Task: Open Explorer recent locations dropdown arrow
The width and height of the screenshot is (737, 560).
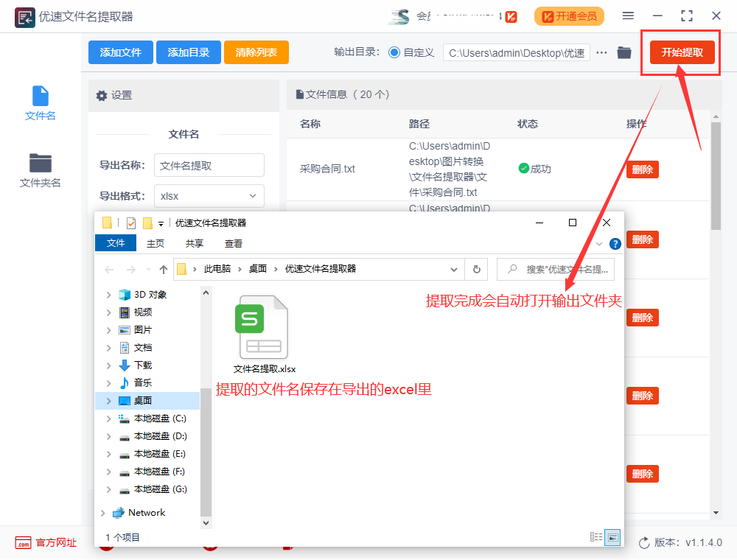Action: click(149, 270)
